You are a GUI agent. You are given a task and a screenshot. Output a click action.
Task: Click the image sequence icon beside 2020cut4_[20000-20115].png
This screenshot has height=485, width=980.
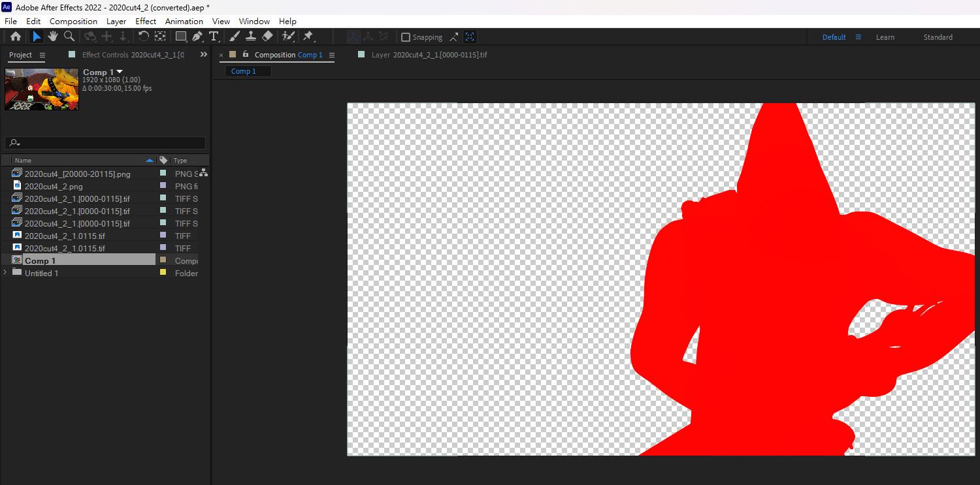click(17, 174)
